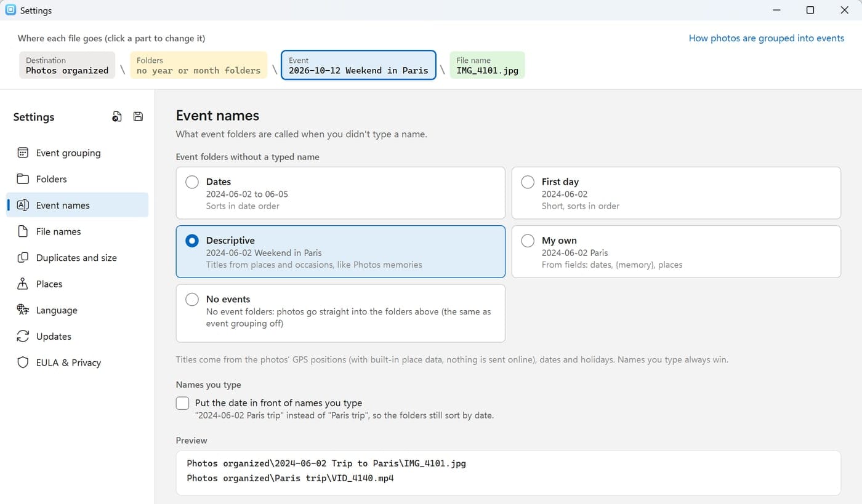Minimize the Settings window
862x504 pixels.
pyautogui.click(x=776, y=10)
